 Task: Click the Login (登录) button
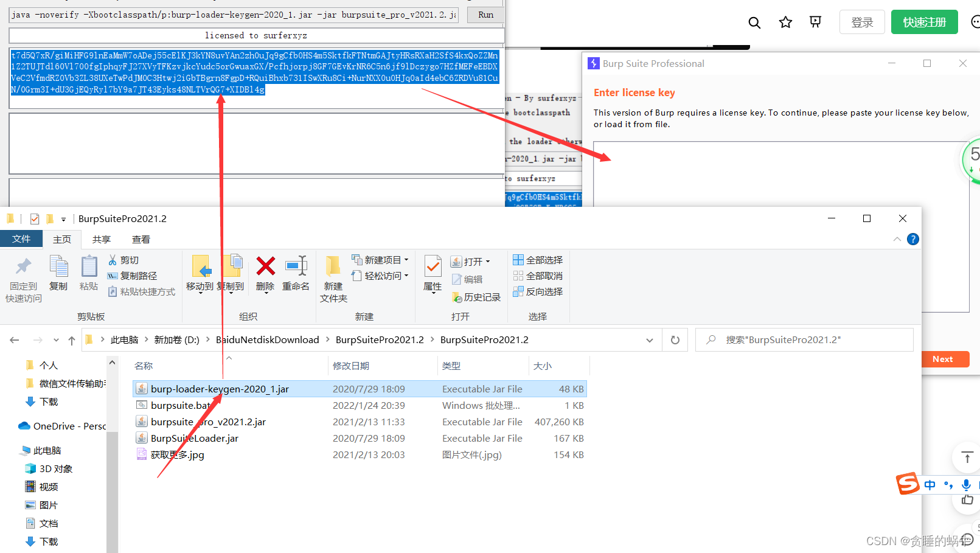point(862,23)
